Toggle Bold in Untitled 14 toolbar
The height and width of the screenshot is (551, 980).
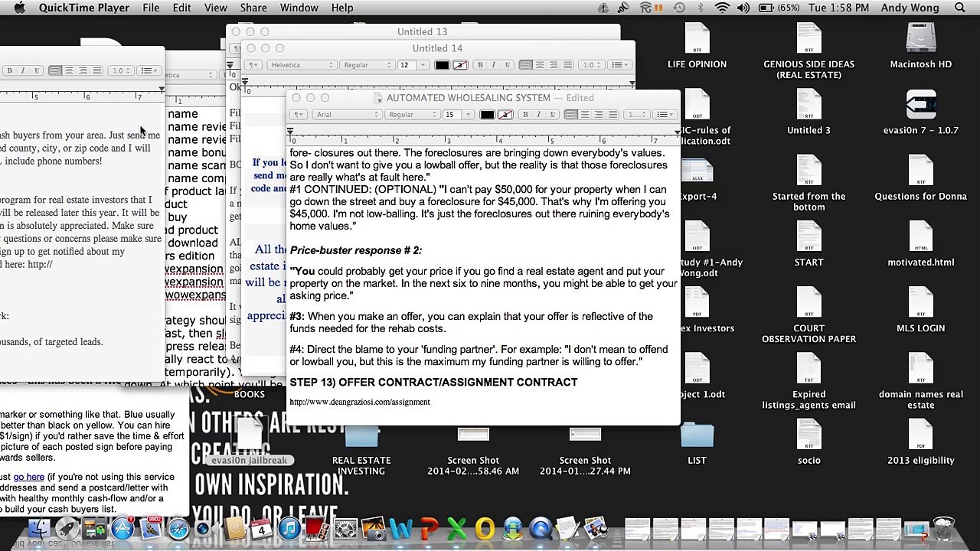480,65
